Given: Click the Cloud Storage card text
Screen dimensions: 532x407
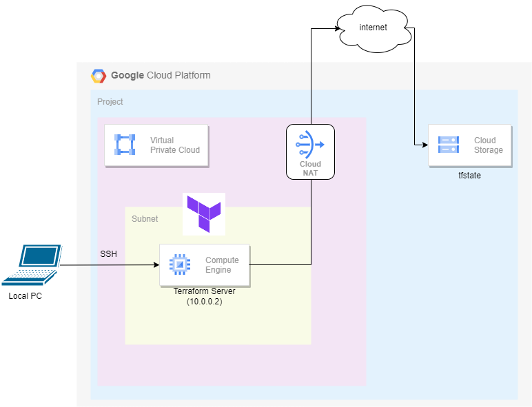Looking at the screenshot, I should point(488,145).
